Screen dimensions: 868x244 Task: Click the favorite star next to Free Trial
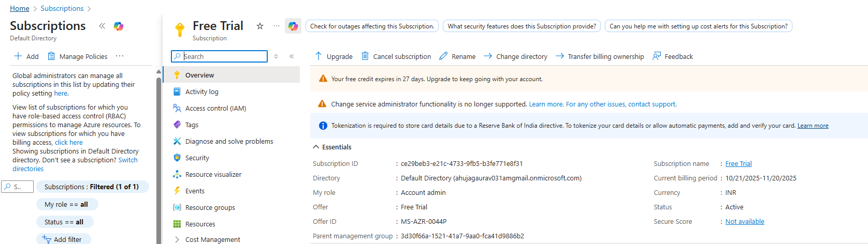click(260, 26)
